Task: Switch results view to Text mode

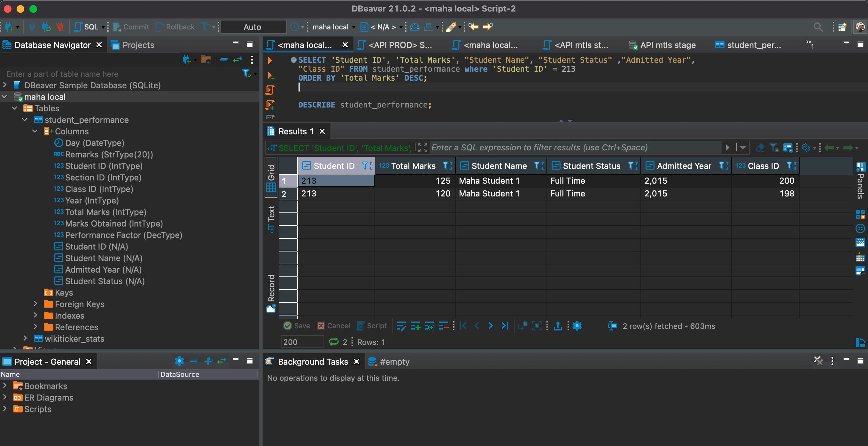Action: (271, 219)
